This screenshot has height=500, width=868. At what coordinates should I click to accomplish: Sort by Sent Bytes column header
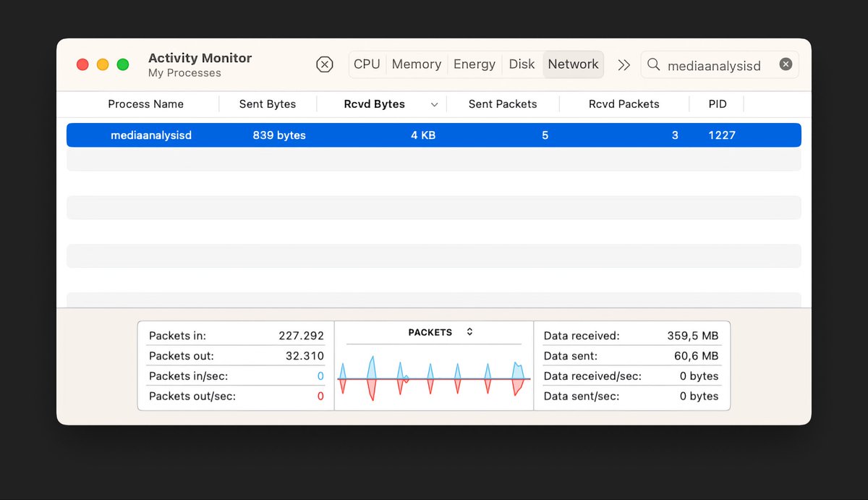pyautogui.click(x=268, y=104)
